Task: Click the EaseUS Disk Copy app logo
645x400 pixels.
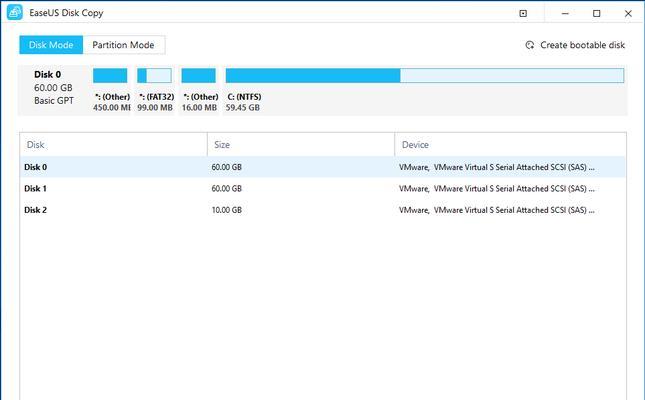Action: [15, 13]
